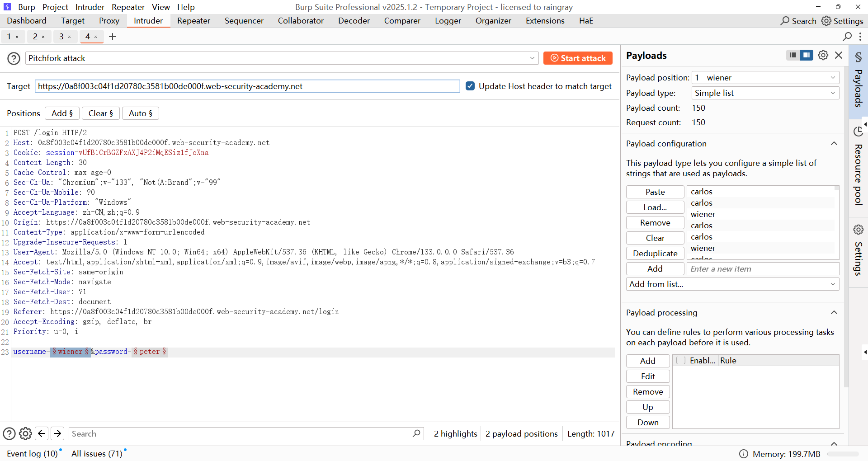
Task: Click the Payloads panel settings gear icon
Action: click(x=823, y=55)
